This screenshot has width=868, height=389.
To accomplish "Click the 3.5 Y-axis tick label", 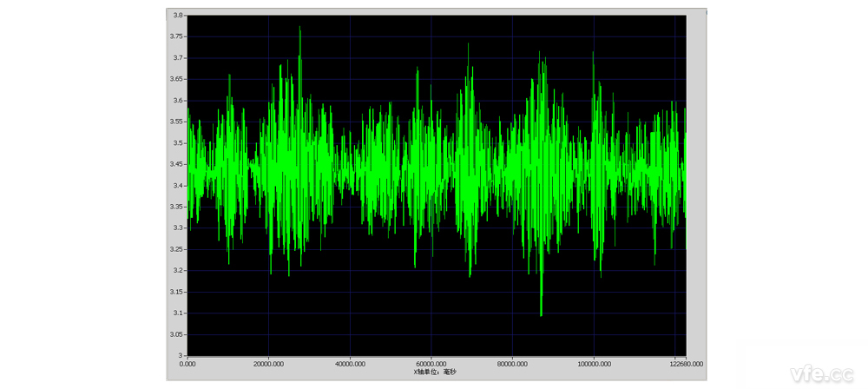I will 177,143.
